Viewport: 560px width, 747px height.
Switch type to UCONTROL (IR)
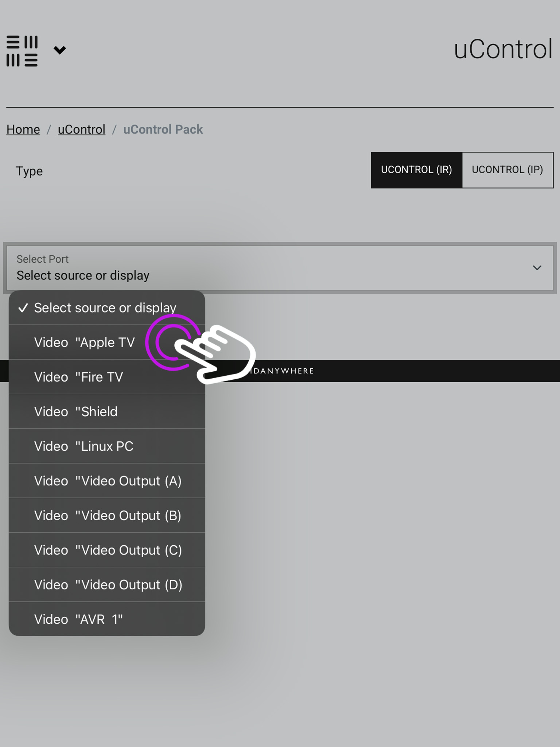click(x=416, y=170)
